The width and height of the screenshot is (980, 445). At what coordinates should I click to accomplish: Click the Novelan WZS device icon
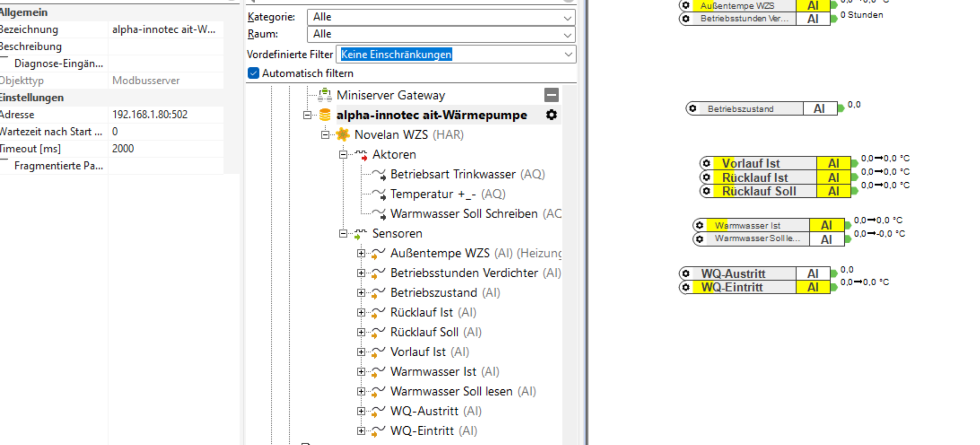click(343, 134)
